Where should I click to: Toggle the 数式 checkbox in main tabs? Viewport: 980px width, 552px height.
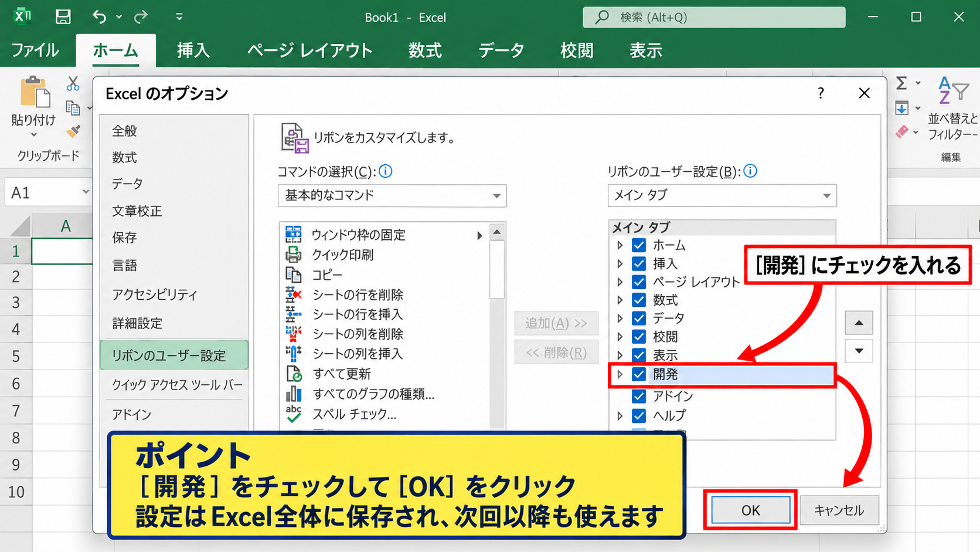[x=639, y=300]
